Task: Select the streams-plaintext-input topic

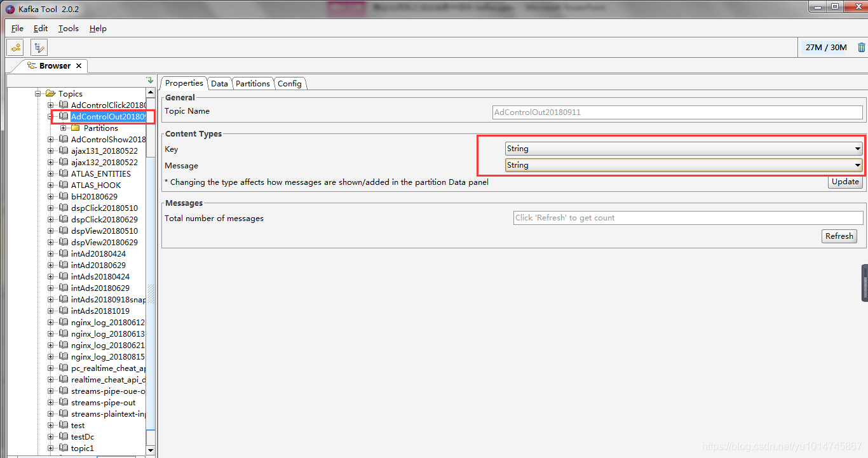Action: tap(108, 414)
